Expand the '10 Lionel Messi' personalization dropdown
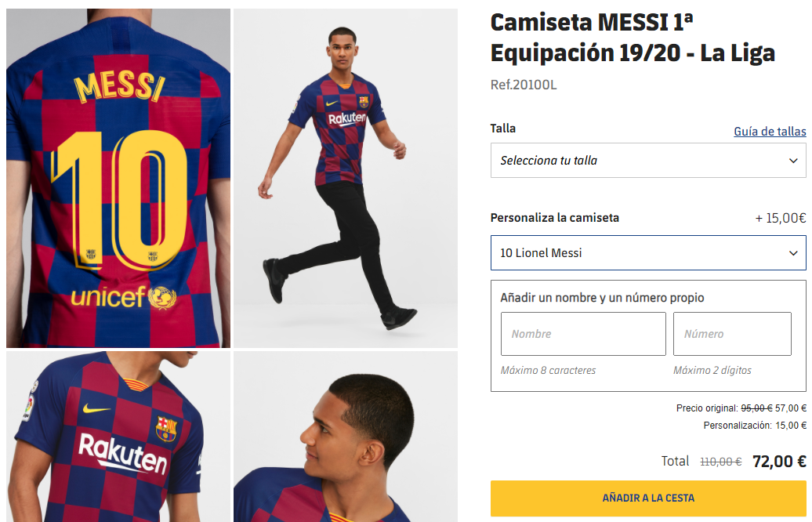The height and width of the screenshot is (522, 812). click(x=647, y=253)
